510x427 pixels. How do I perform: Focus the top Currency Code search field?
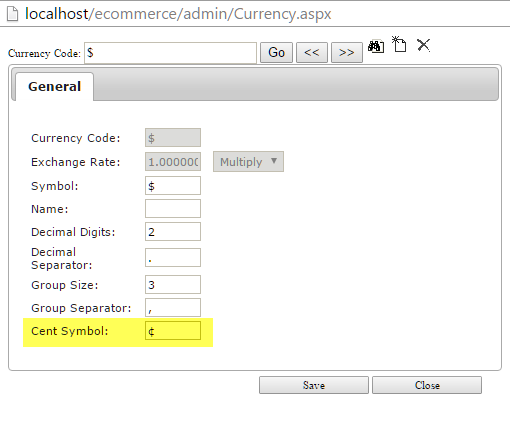[170, 53]
